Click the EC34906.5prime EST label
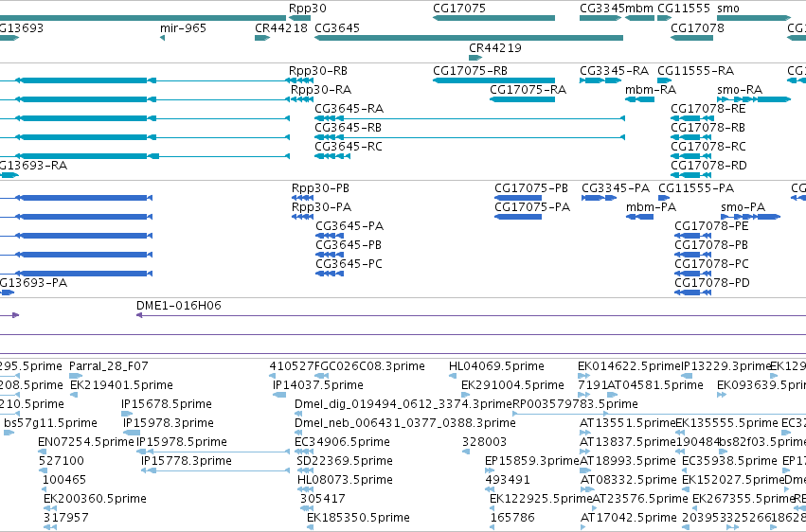Screen dimensions: 806x532 pos(342,443)
